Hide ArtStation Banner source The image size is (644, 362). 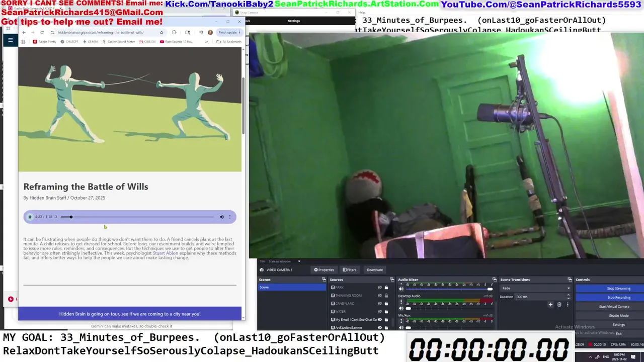pos(380,328)
